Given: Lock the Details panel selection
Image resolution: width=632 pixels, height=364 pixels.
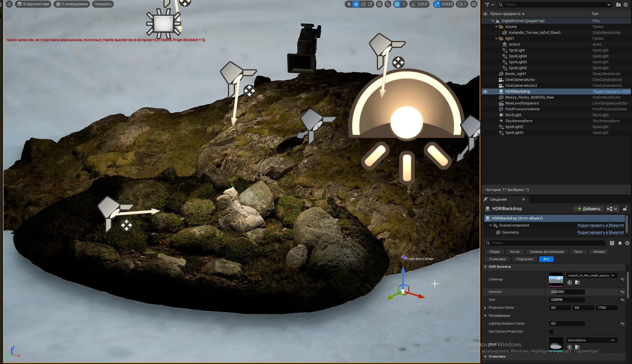Looking at the screenshot, I should [625, 209].
